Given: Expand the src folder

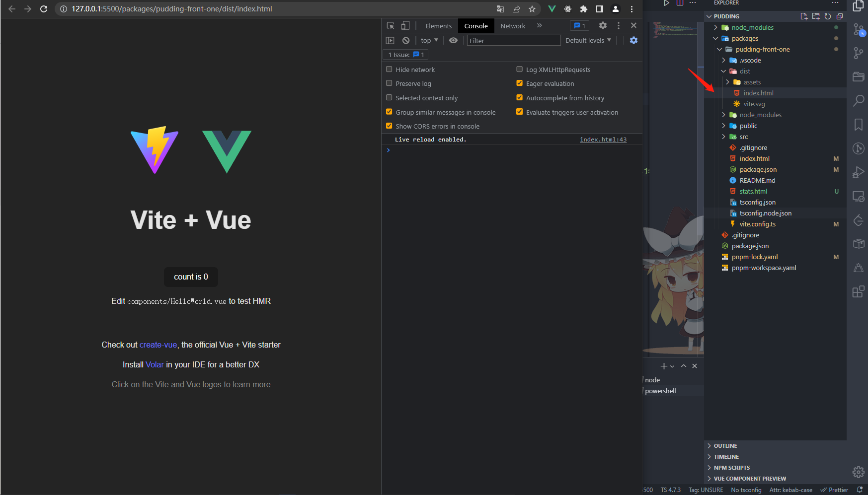Looking at the screenshot, I should tap(724, 137).
